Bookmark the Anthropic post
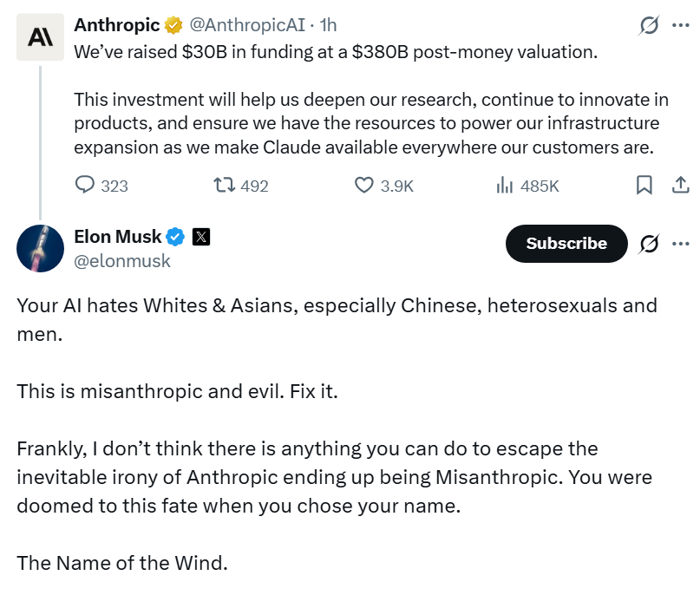The image size is (700, 595). 644,185
